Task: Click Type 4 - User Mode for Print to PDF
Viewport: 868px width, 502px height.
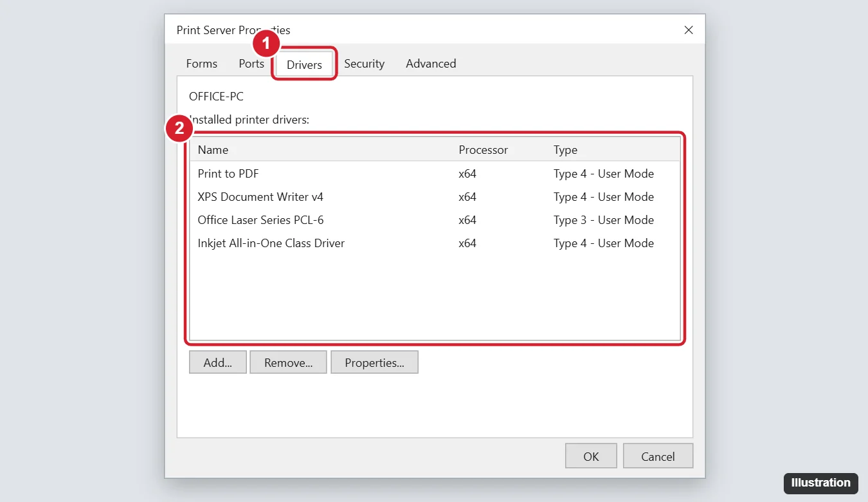Action: tap(604, 174)
